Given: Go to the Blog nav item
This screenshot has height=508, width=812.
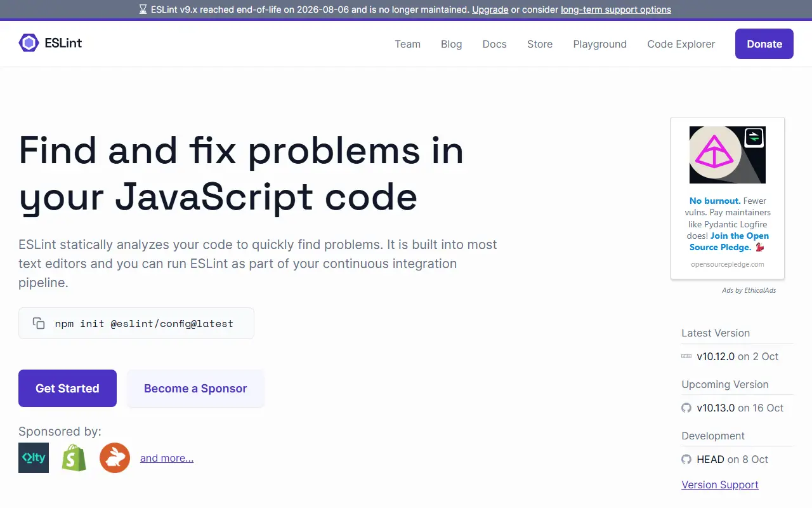Looking at the screenshot, I should 452,44.
